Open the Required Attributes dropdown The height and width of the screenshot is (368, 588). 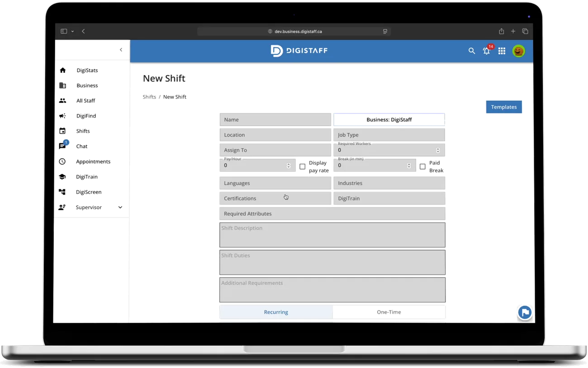(x=332, y=213)
